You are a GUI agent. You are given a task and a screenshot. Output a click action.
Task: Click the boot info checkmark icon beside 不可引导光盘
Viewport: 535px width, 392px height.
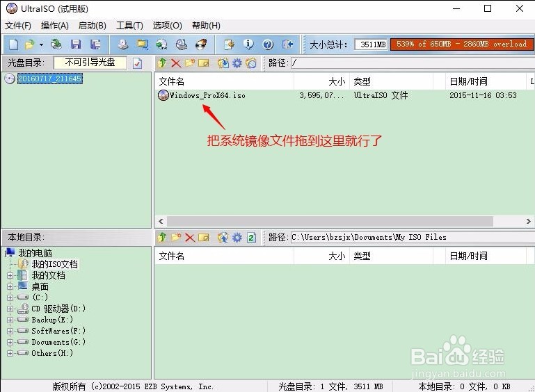tap(138, 63)
